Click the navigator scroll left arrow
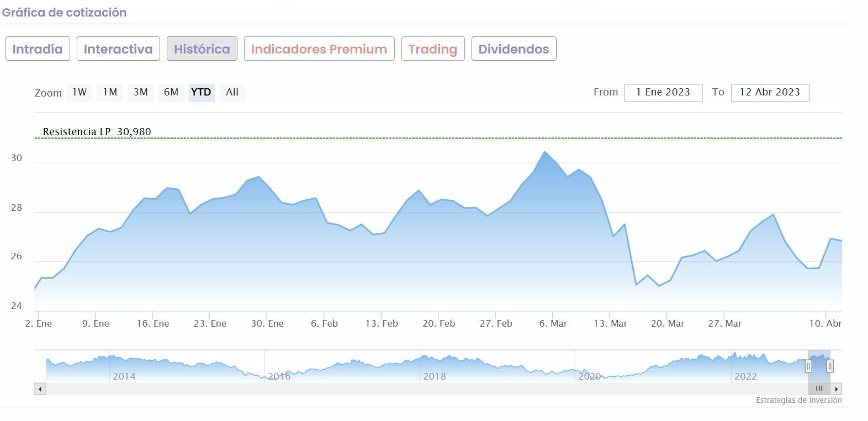This screenshot has width=868, height=421. (x=40, y=389)
